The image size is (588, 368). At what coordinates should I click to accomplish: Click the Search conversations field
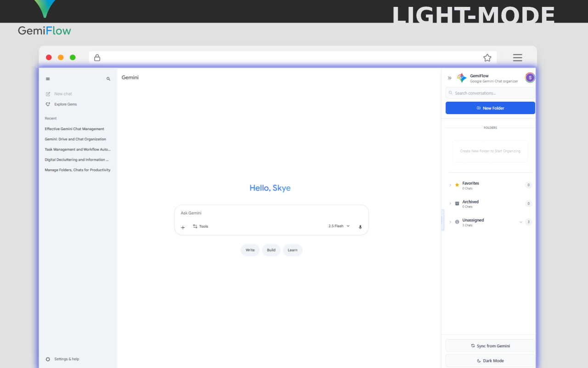[490, 93]
